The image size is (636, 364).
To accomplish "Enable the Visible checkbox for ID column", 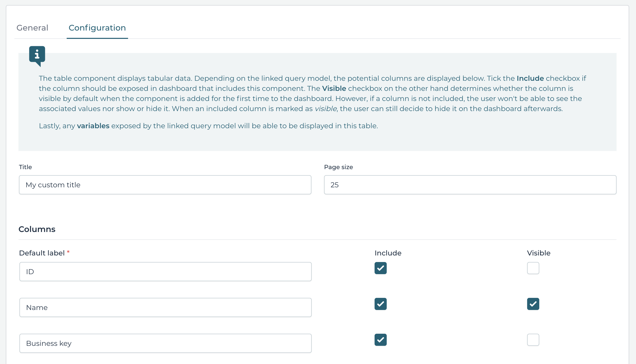I will coord(533,268).
